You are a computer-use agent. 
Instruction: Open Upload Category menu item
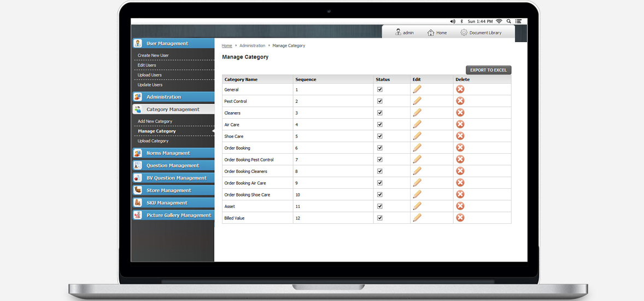pos(153,141)
